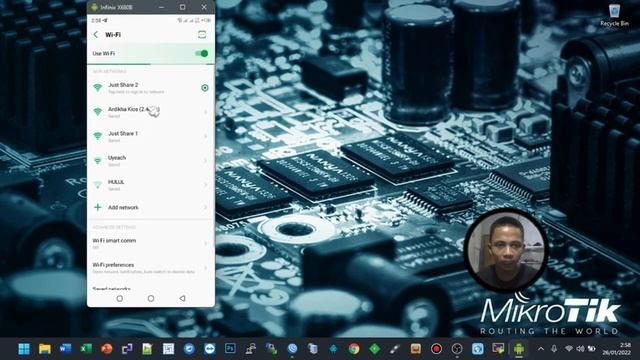This screenshot has height=360, width=640.
Task: Open the network icon in system tray
Action: pyautogui.click(x=569, y=349)
